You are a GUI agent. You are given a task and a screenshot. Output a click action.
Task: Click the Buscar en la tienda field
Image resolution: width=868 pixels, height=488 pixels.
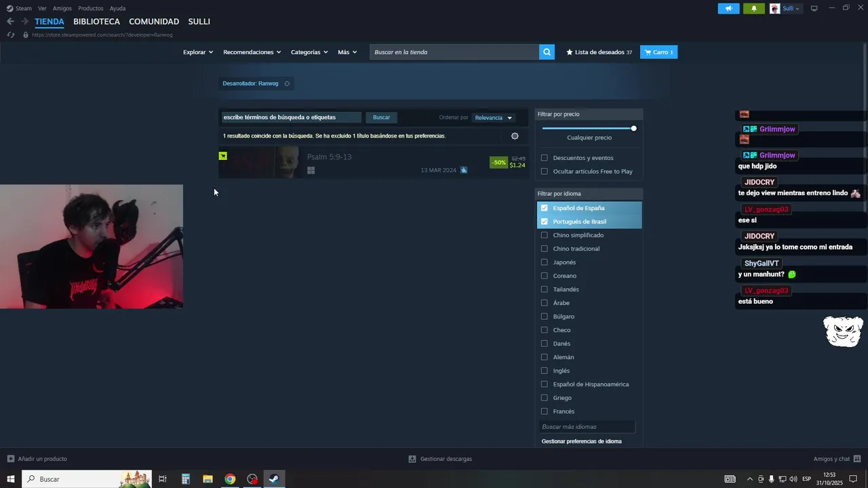pyautogui.click(x=454, y=52)
